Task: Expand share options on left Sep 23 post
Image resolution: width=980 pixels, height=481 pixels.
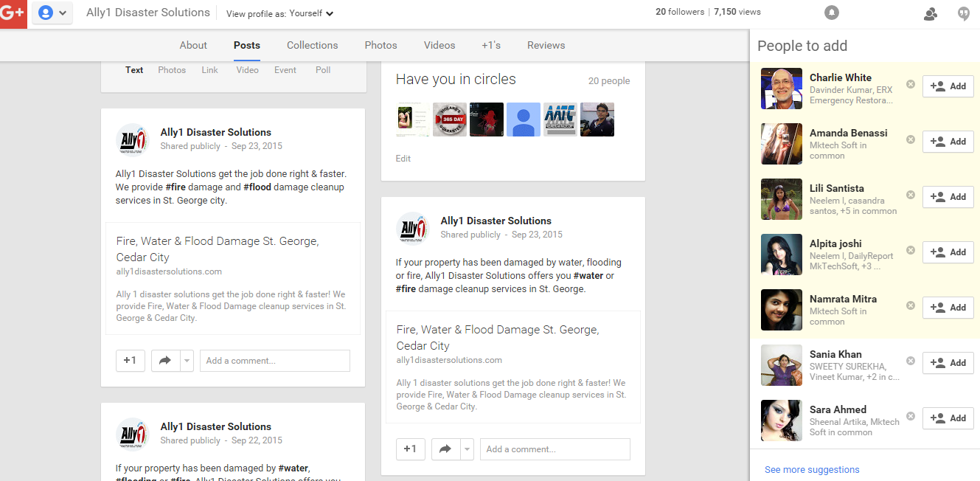Action: pos(187,361)
